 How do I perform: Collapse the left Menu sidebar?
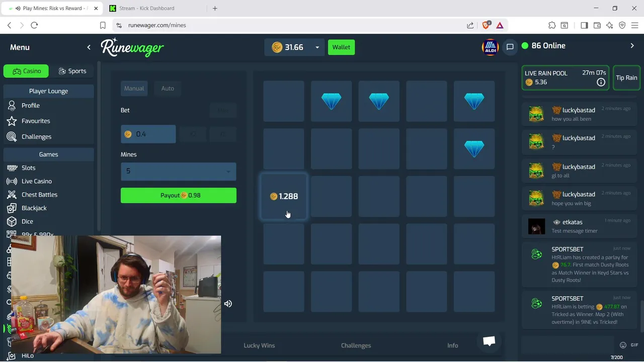(89, 47)
